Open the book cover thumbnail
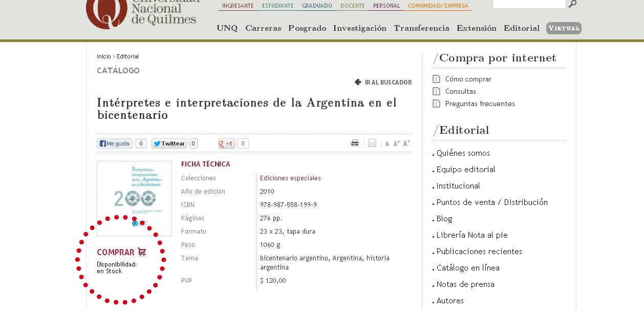 point(134,198)
